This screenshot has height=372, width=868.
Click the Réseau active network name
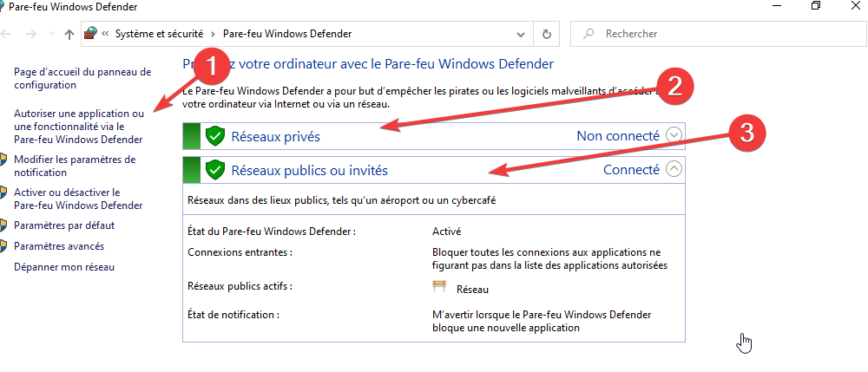(x=473, y=289)
